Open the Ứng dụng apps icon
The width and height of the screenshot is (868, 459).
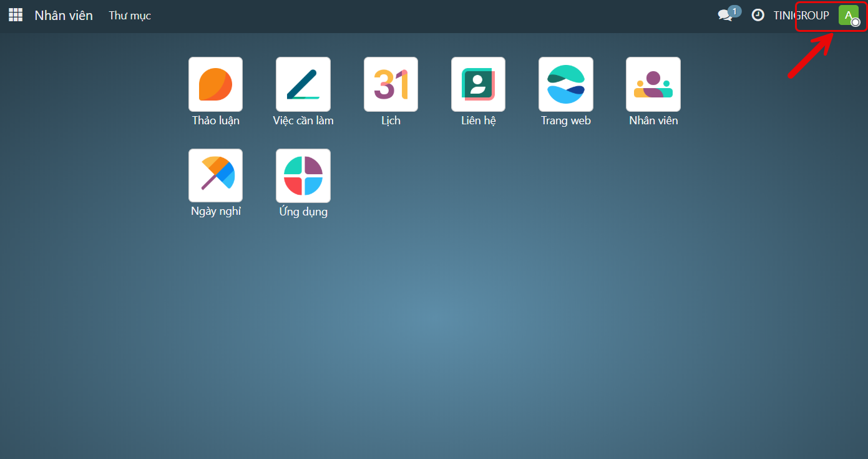pyautogui.click(x=303, y=175)
